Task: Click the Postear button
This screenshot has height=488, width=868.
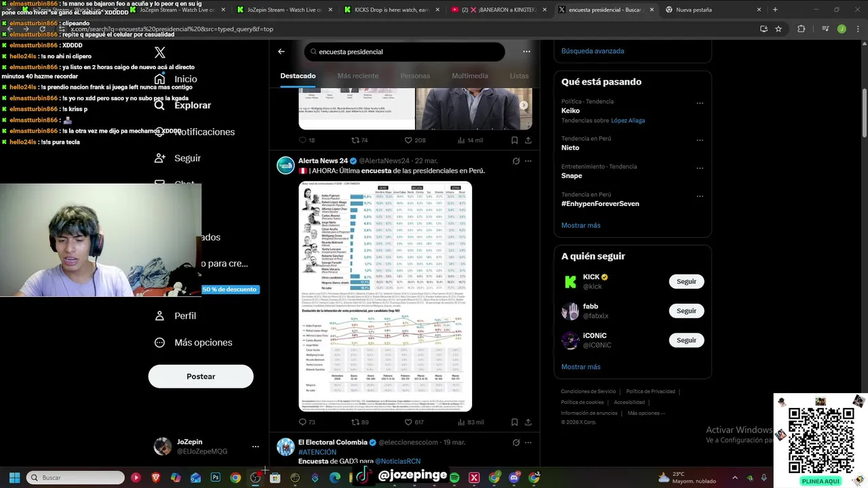Action: point(201,376)
